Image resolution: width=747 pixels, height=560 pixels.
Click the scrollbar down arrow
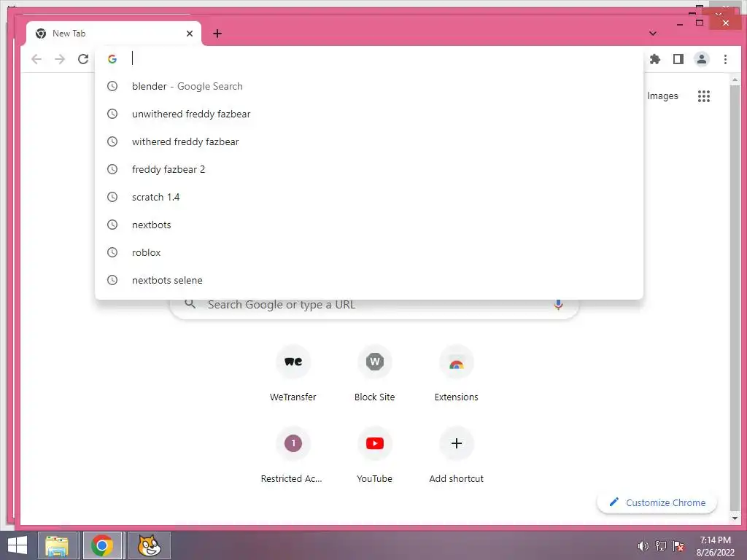coord(735,518)
